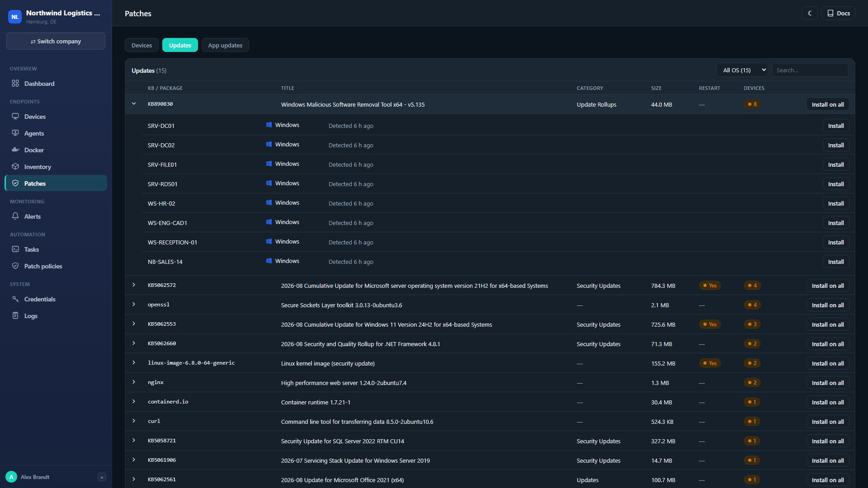868x488 pixels.
Task: Open Patch policies in the sidebar
Action: pos(56,266)
